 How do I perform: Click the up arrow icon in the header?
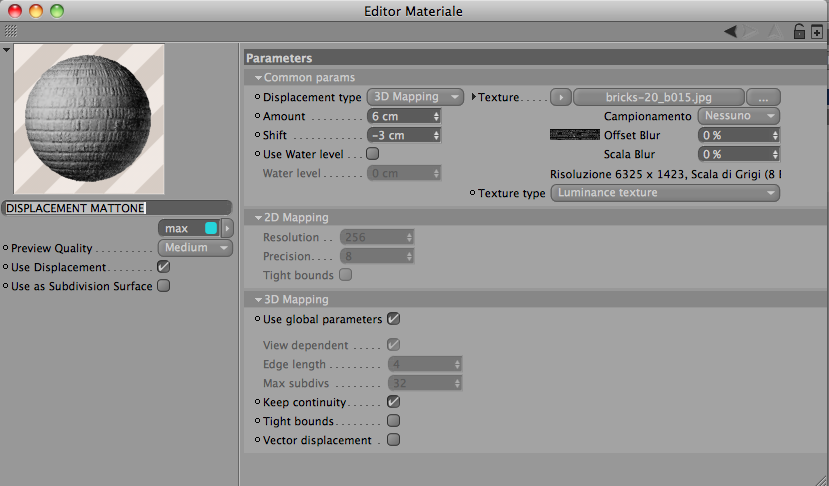[x=778, y=32]
